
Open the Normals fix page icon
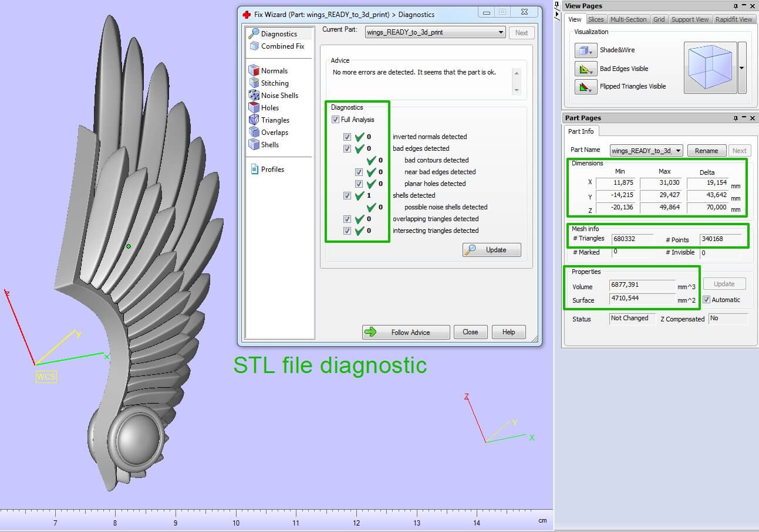tap(254, 70)
